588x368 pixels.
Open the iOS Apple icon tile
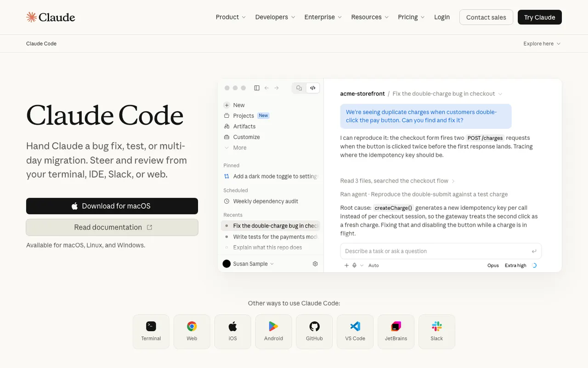pyautogui.click(x=233, y=332)
